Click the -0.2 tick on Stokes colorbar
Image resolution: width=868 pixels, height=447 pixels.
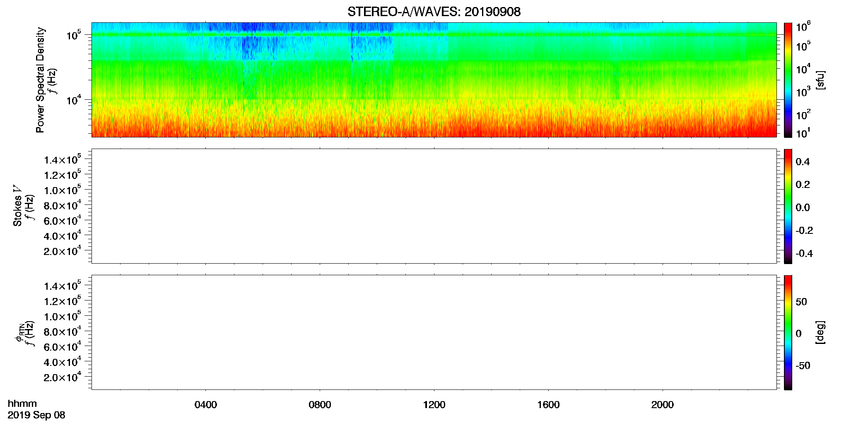(804, 231)
